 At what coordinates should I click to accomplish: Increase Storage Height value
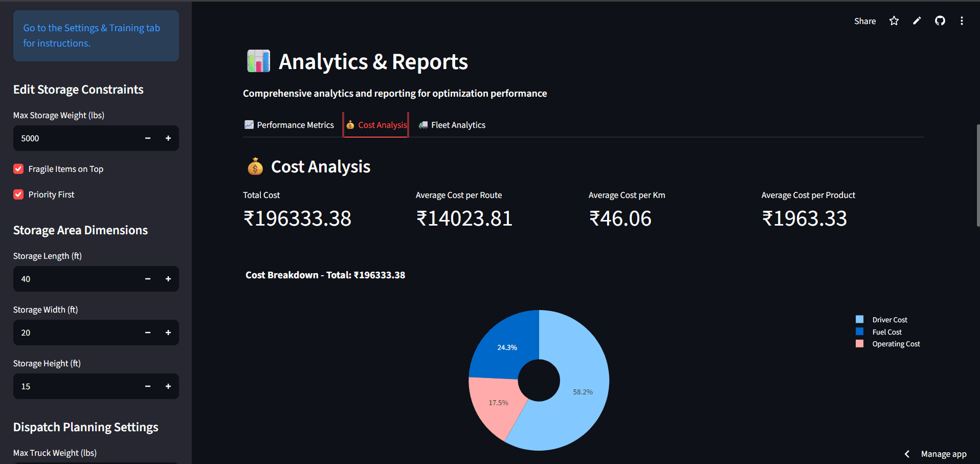pyautogui.click(x=168, y=386)
